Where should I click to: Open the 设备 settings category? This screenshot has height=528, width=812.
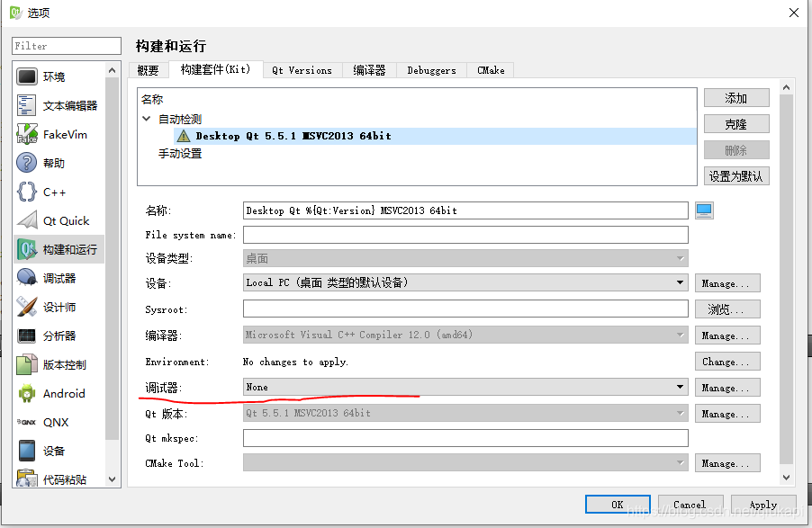pos(59,451)
